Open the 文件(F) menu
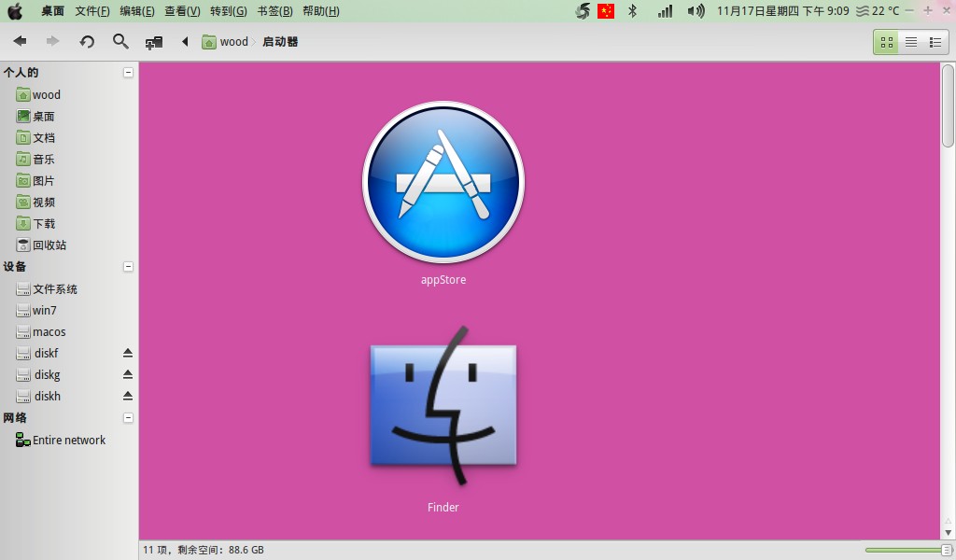The width and height of the screenshot is (956, 560). (92, 11)
